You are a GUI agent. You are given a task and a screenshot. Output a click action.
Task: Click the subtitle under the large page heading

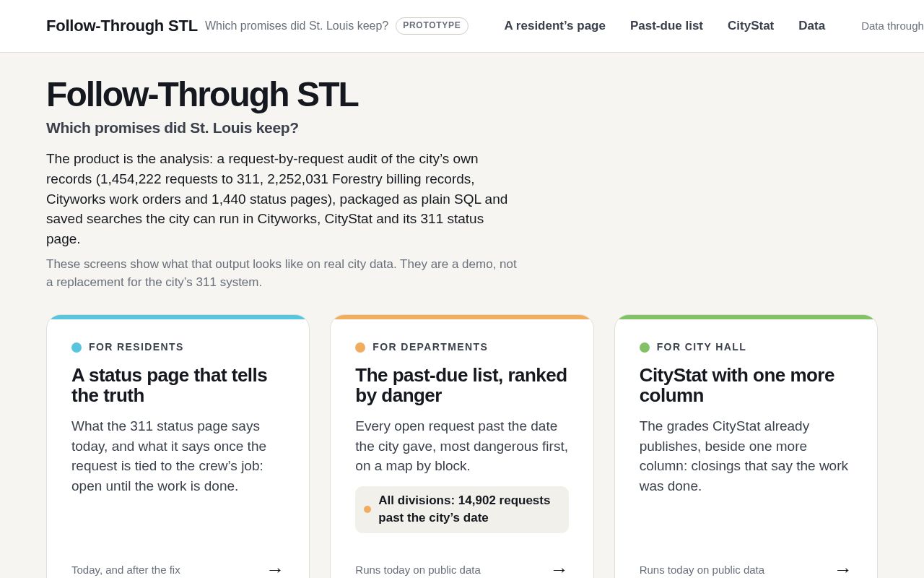click(x=173, y=128)
